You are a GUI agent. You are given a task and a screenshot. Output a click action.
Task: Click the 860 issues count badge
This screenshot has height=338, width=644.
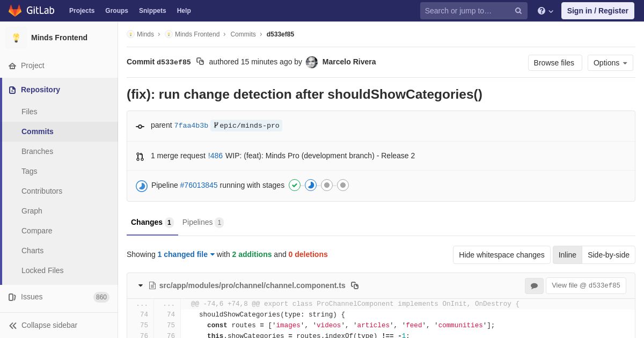pos(101,297)
